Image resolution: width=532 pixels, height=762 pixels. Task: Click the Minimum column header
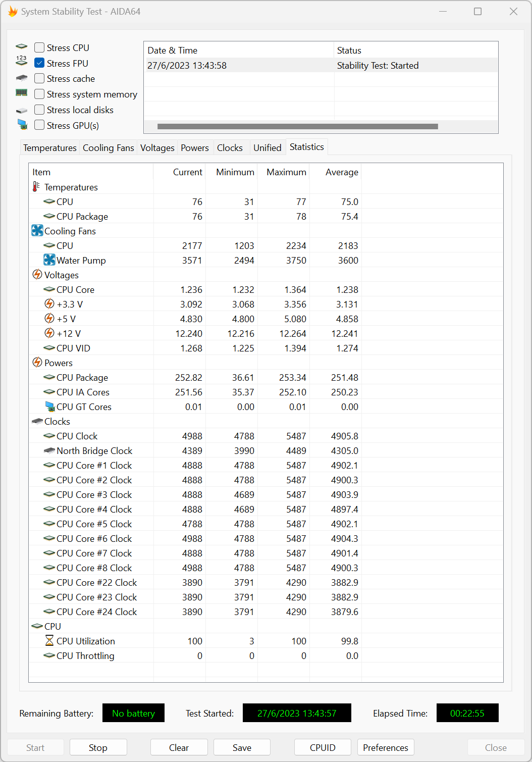[232, 172]
